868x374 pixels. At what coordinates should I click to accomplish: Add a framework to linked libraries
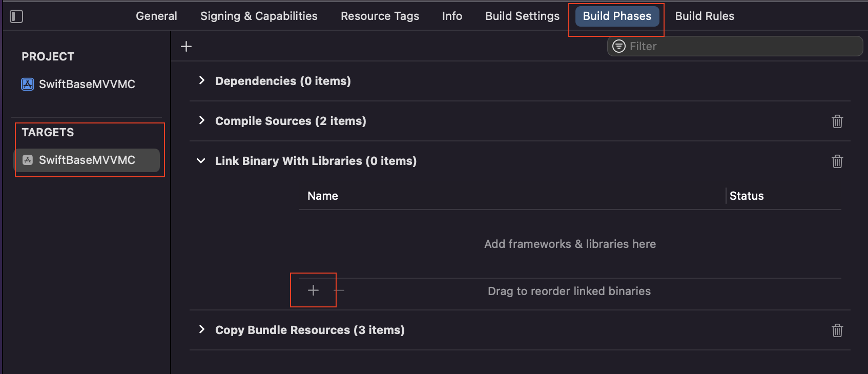click(x=313, y=290)
